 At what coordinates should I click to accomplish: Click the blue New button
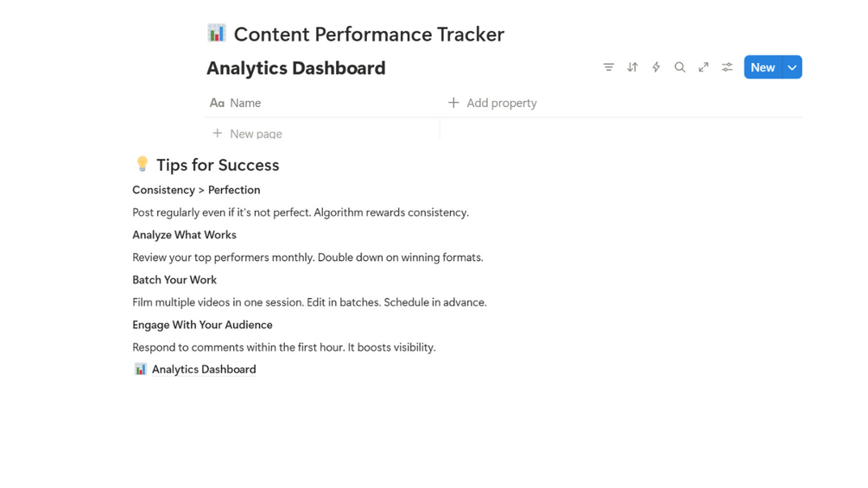click(763, 67)
